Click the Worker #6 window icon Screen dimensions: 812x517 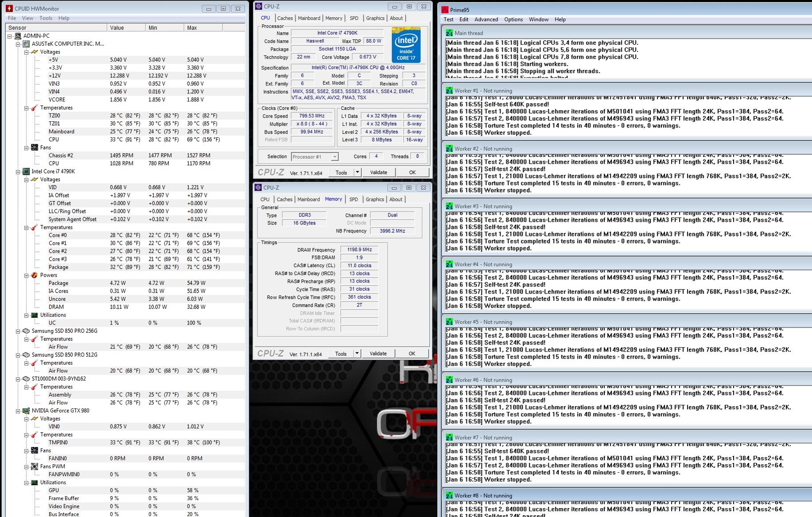tap(449, 380)
